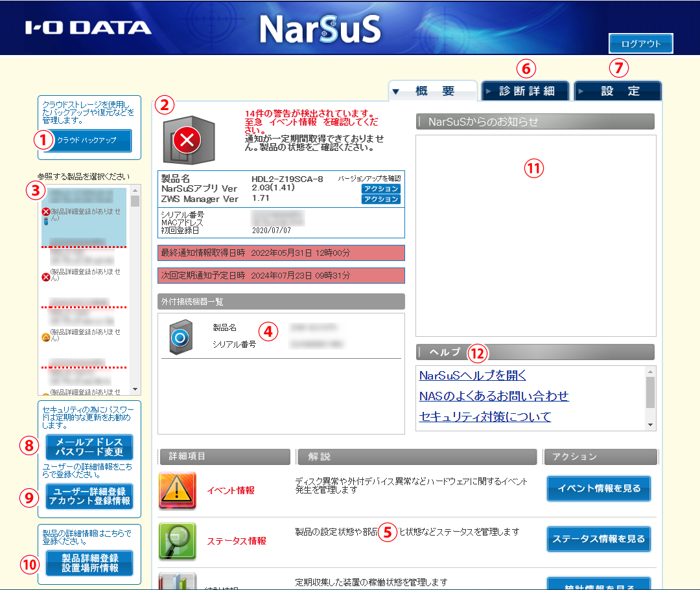Click the NarSuS logo in header
700x590 pixels.
[x=320, y=29]
